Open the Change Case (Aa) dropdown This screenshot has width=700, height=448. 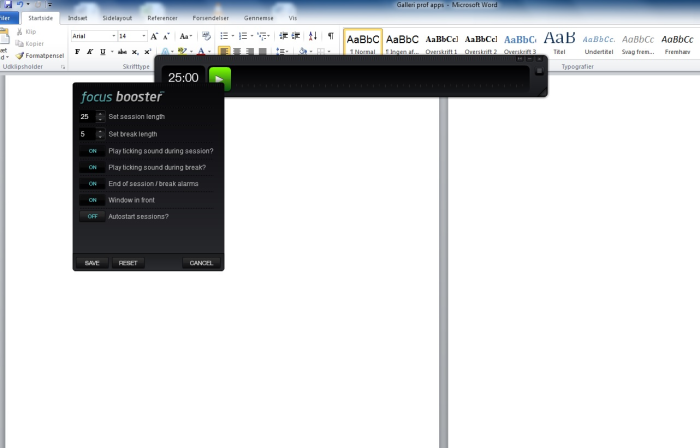tap(185, 36)
